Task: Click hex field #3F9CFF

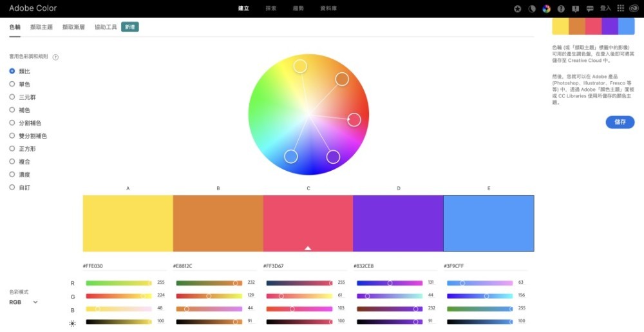Action: click(x=486, y=266)
